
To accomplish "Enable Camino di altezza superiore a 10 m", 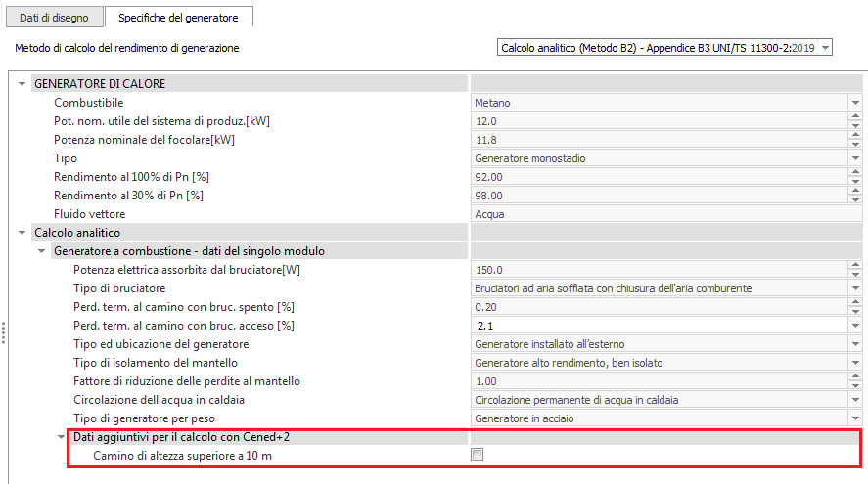I will coord(478,455).
